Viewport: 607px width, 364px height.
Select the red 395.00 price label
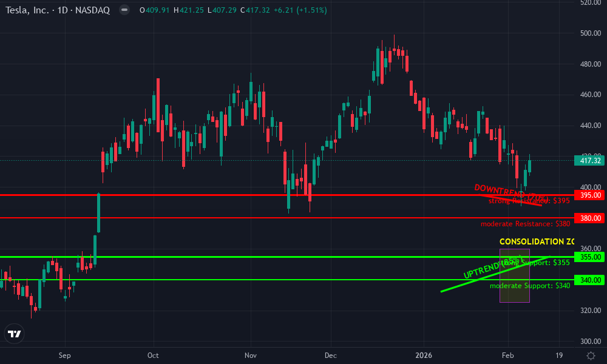coord(590,195)
